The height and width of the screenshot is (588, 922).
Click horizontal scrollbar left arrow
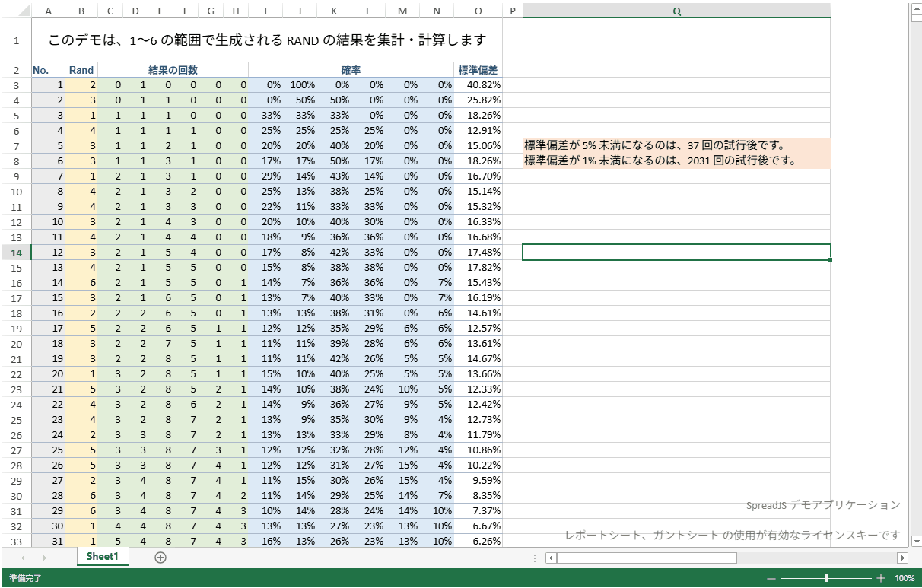point(551,558)
